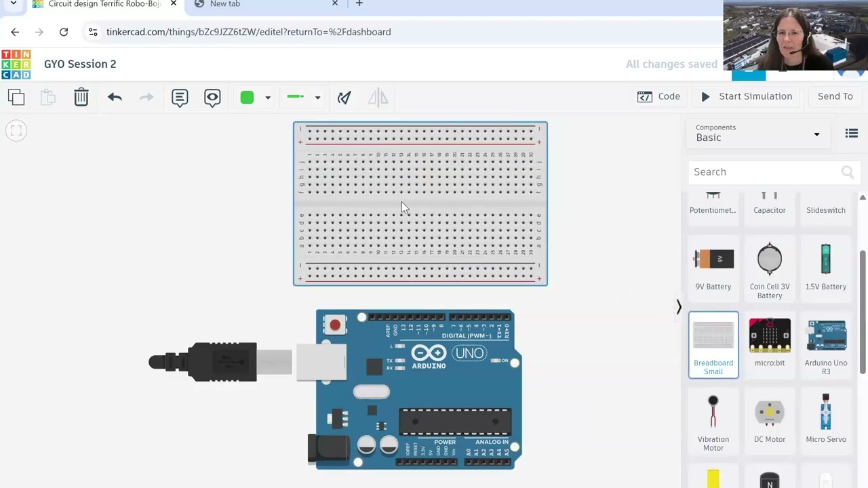Select the 1.5V Battery component

click(x=826, y=268)
